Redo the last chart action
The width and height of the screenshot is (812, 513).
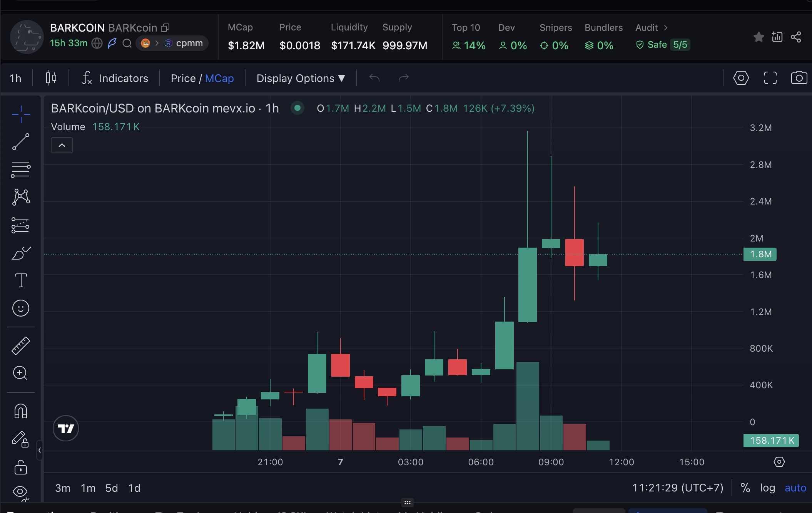[x=403, y=78]
